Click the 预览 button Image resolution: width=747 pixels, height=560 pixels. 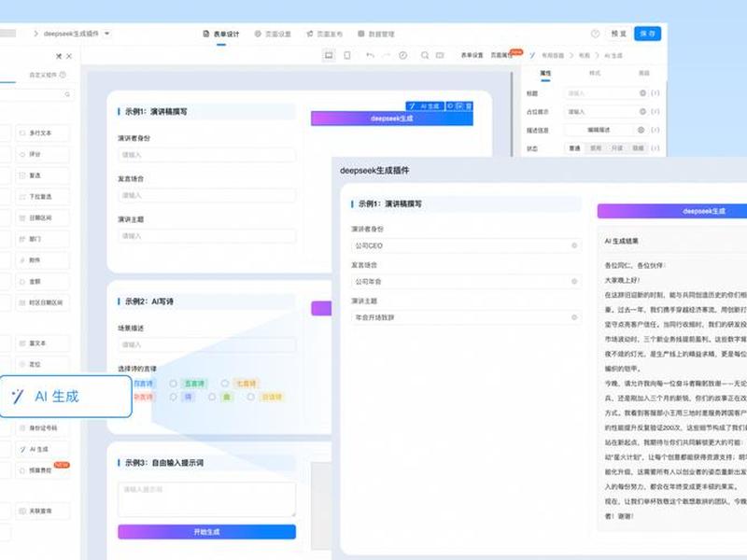point(619,34)
